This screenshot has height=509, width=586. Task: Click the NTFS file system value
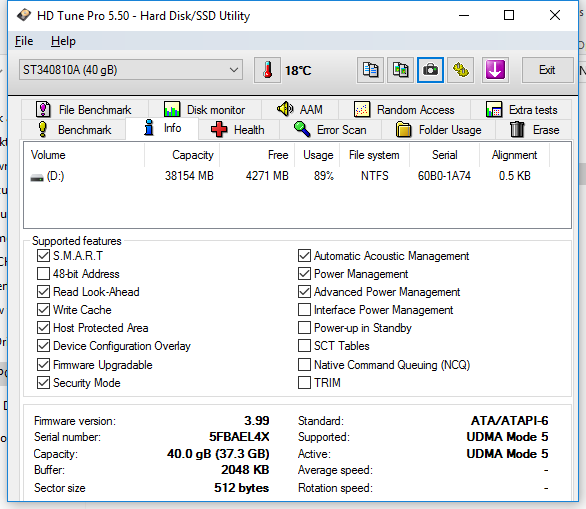tap(374, 176)
